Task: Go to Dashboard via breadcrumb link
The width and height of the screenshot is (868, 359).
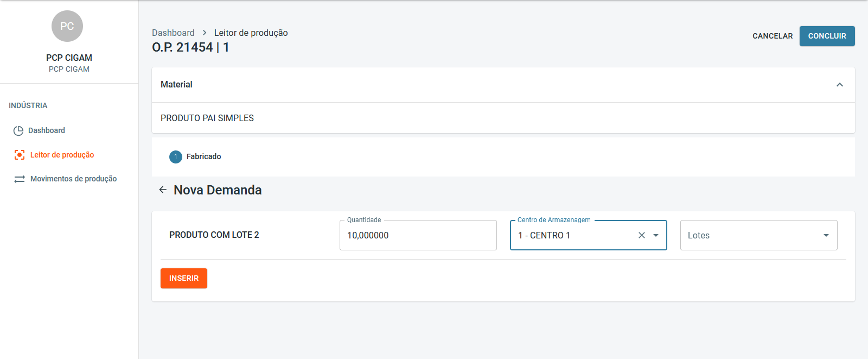Action: pos(173,33)
